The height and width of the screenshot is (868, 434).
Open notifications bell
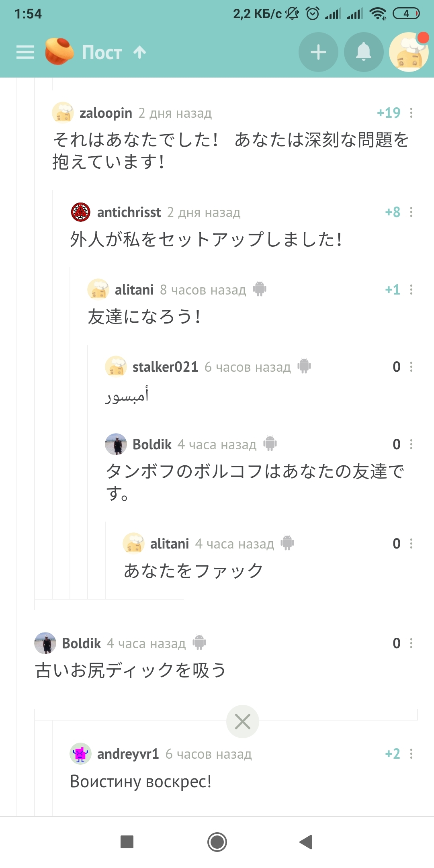tap(364, 52)
